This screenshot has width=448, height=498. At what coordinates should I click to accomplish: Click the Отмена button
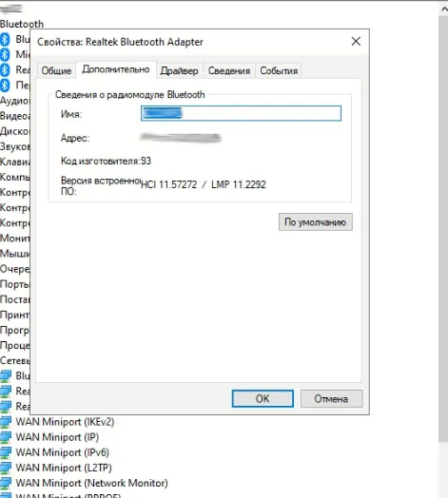(331, 398)
